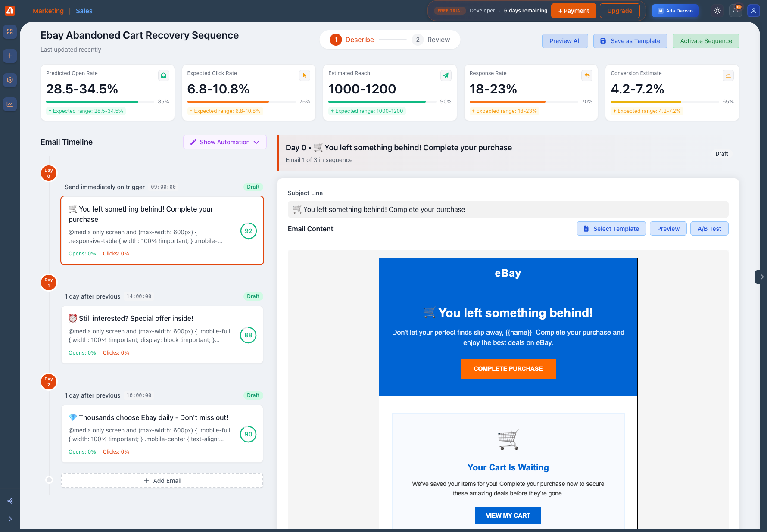
Task: Open the analytics chart icon in sidebar
Action: (x=10, y=104)
